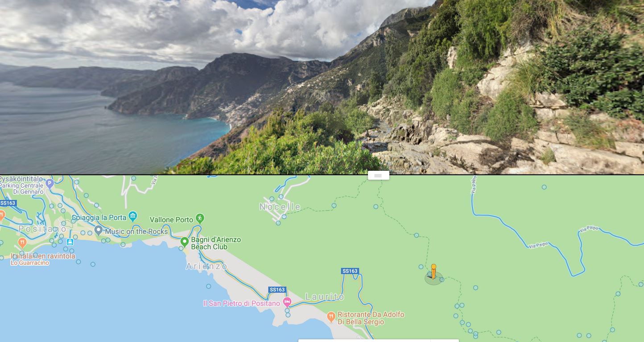
Task: Click the Vallone Porto hiking marker
Action: pyautogui.click(x=200, y=218)
